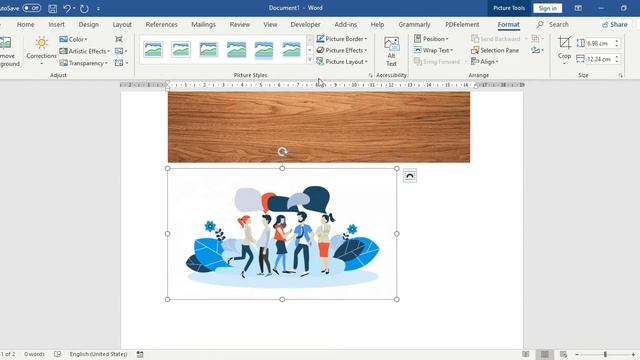Click the Layout Options icon beside picture
Viewport: 640px width, 360px height.
(x=410, y=176)
